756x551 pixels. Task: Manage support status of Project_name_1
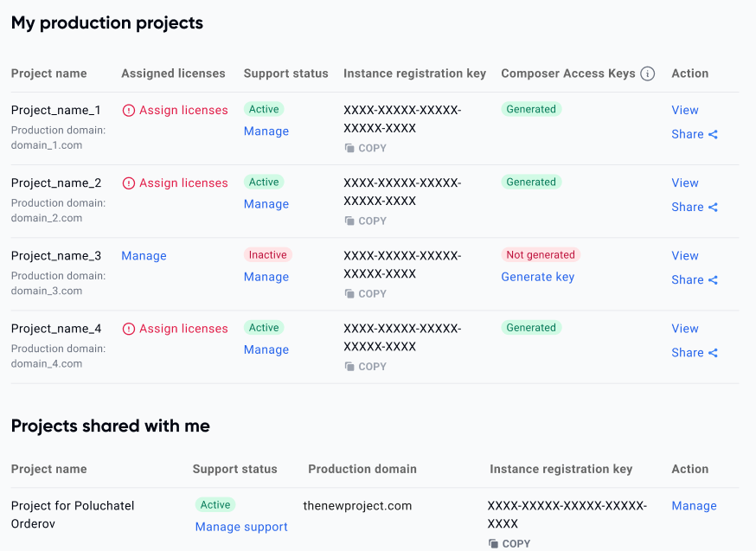coord(266,131)
